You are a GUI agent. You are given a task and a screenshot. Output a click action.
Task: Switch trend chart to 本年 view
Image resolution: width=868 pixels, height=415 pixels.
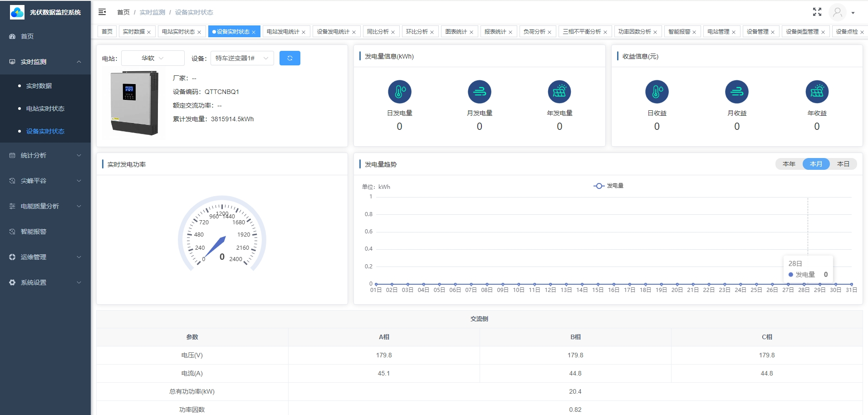tap(789, 164)
